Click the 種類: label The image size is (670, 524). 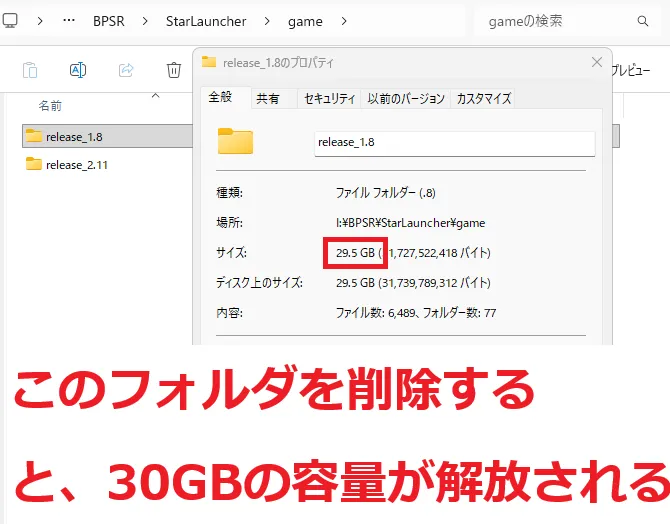pos(229,193)
